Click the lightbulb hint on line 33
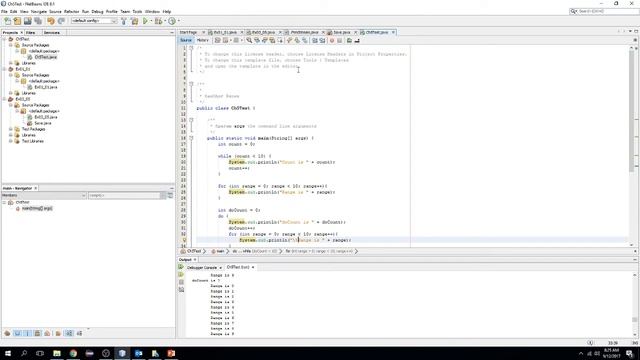 [184, 240]
